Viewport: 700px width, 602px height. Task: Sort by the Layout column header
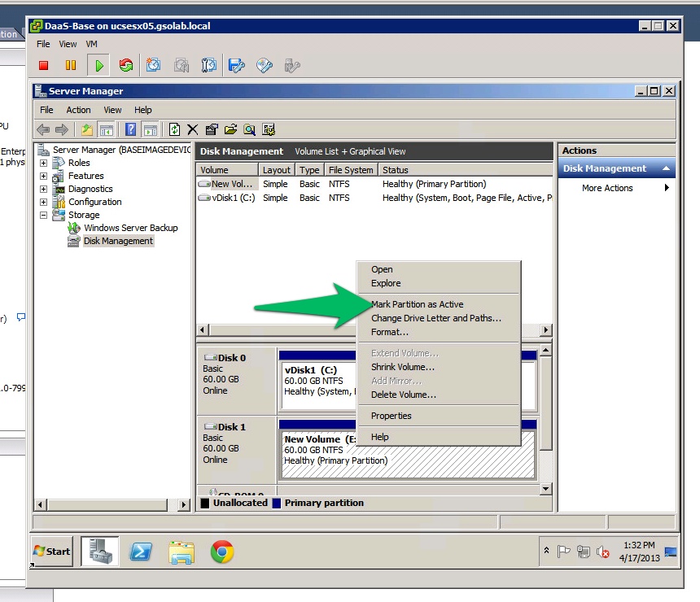point(277,170)
